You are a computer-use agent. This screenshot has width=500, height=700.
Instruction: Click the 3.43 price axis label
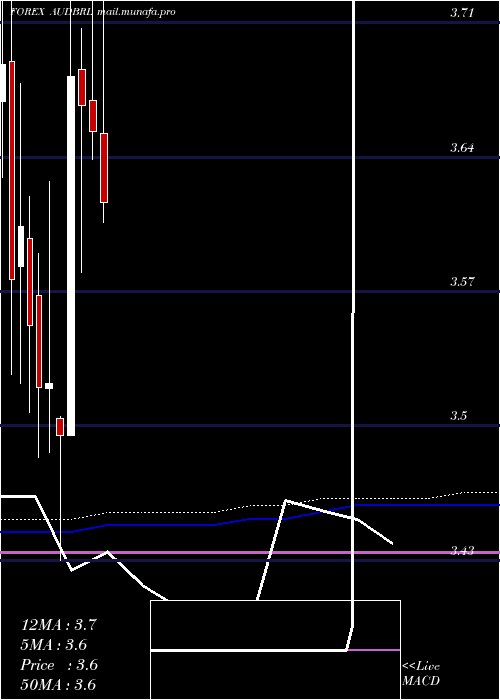(x=462, y=551)
